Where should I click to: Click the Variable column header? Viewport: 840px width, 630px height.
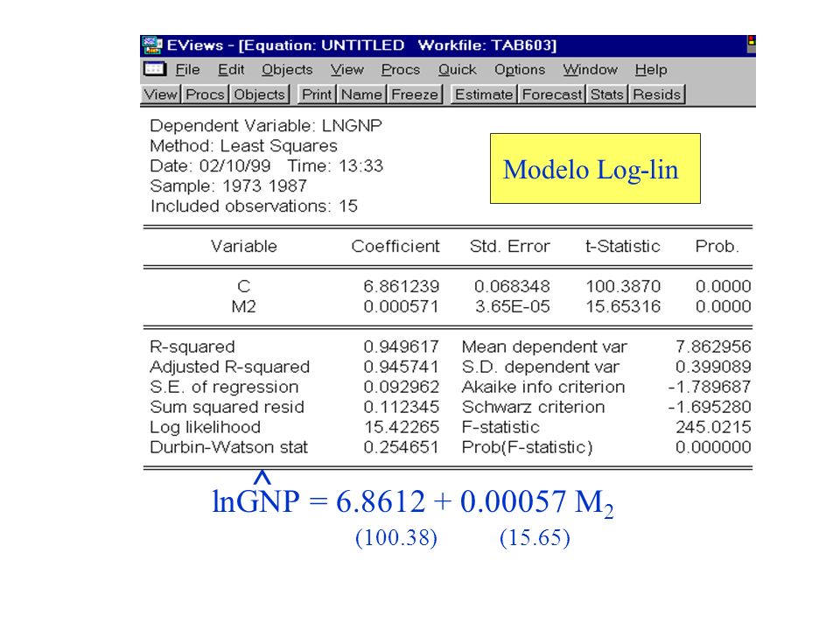244,247
